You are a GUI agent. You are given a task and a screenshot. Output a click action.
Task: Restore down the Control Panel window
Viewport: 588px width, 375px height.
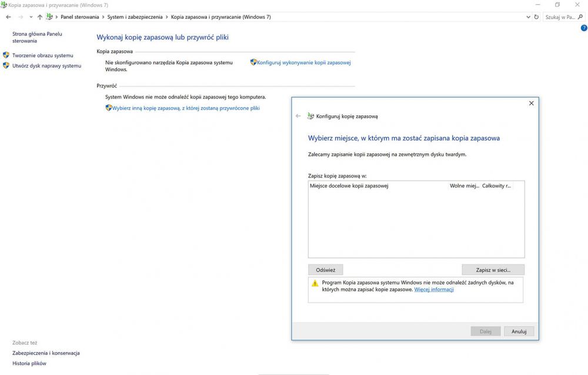[557, 5]
